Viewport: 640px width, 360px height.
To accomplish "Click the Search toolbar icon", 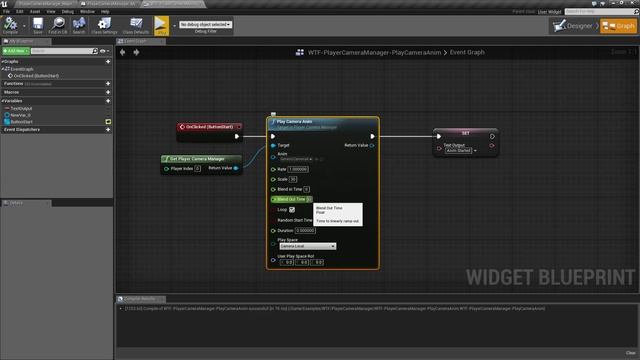I will [79, 25].
